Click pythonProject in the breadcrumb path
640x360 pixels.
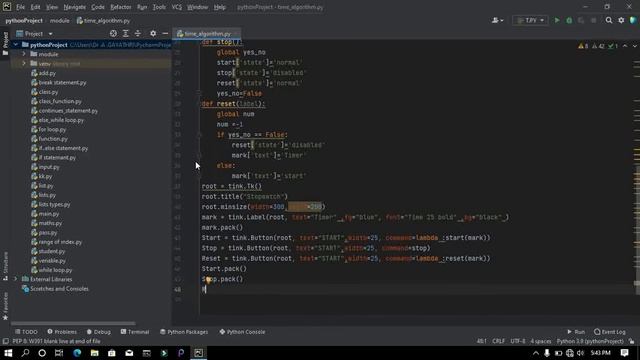[24, 20]
